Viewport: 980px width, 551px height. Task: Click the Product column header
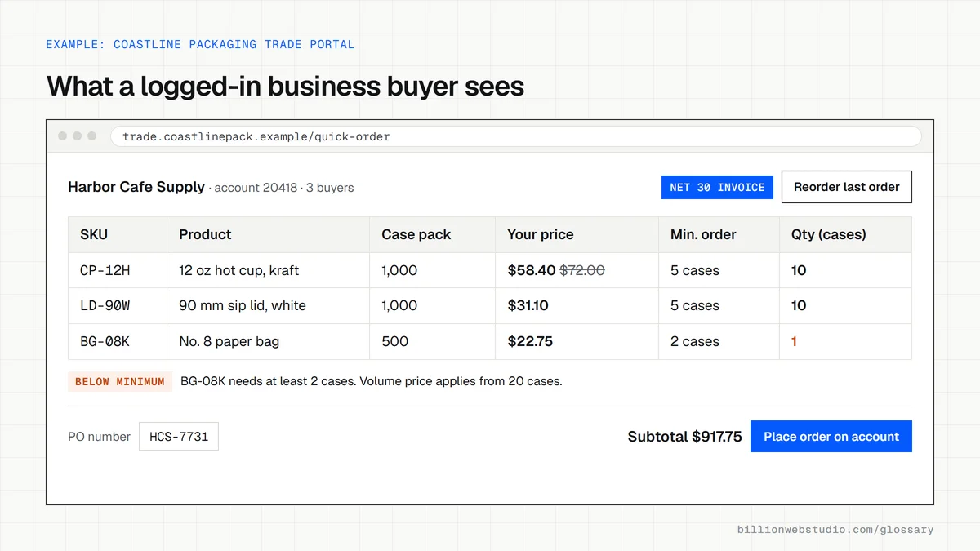pos(268,234)
